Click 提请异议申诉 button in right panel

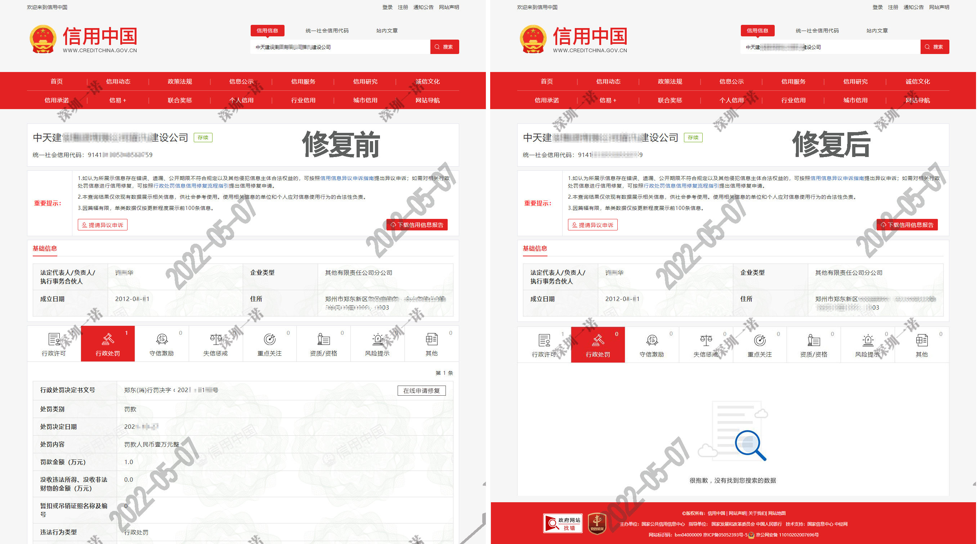click(x=592, y=225)
